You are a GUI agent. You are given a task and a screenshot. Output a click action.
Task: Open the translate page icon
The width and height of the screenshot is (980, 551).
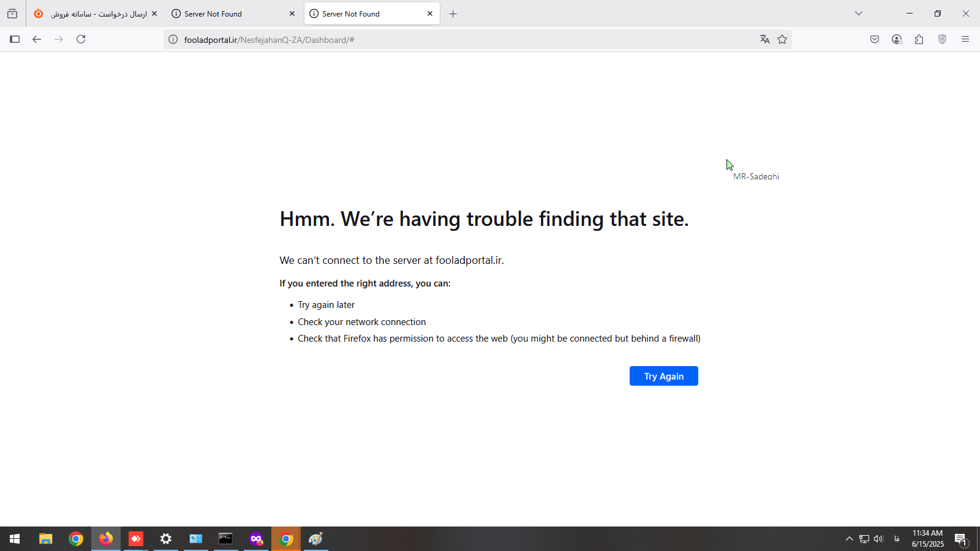tap(764, 39)
